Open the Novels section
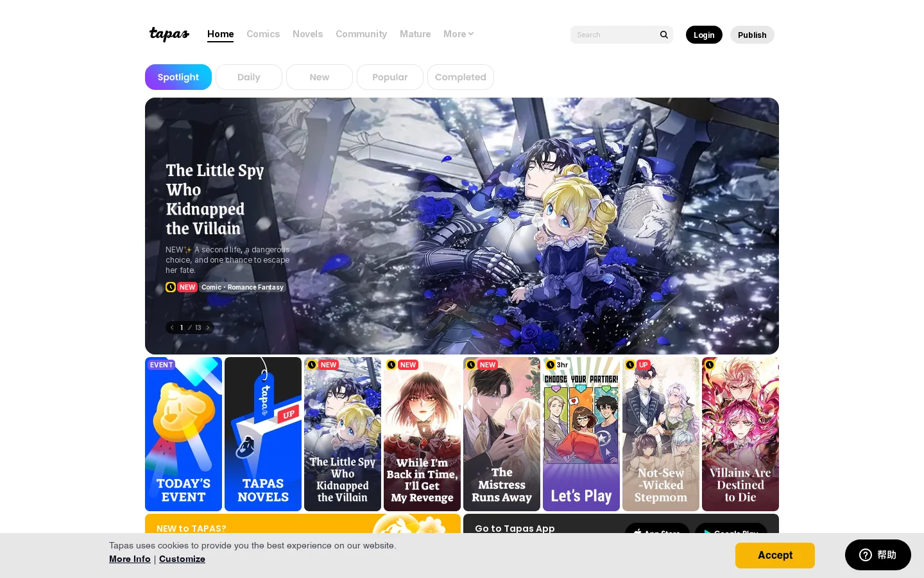 307,34
